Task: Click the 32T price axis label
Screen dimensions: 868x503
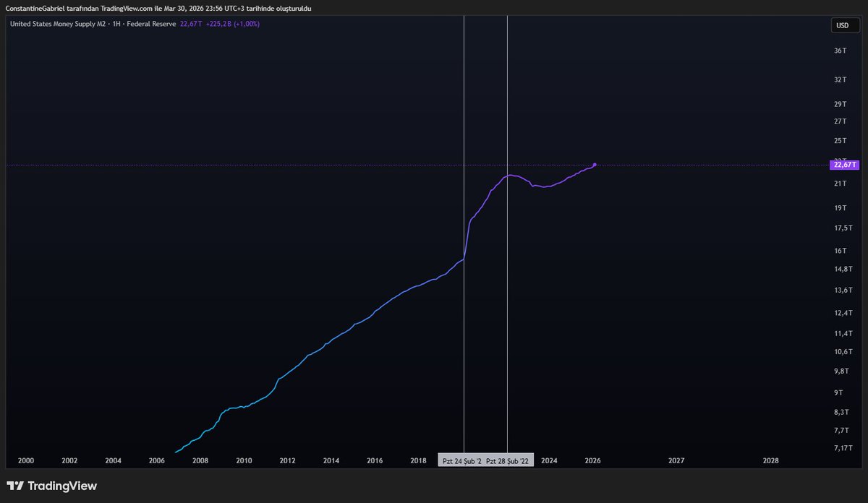Action: tap(840, 79)
